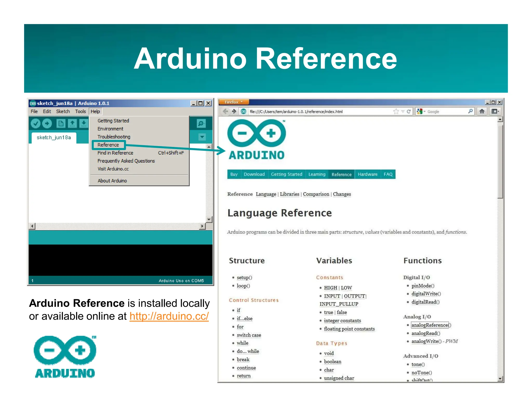Image resolution: width=532 pixels, height=411 pixels.
Task: Click Firefox reload page icon
Action: (409, 111)
